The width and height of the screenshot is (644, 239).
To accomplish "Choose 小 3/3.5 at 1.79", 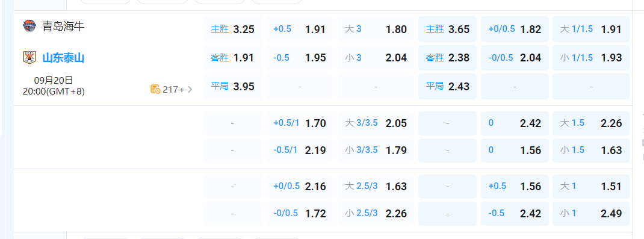I will [x=376, y=151].
